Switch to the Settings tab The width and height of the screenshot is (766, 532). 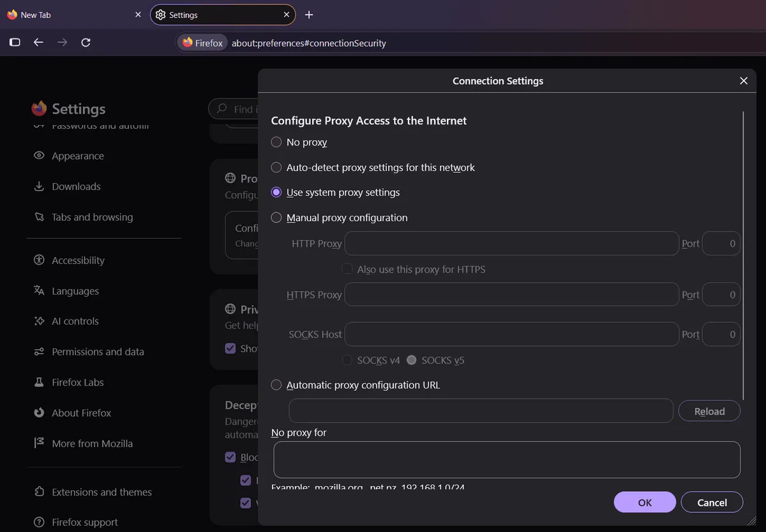coord(223,15)
